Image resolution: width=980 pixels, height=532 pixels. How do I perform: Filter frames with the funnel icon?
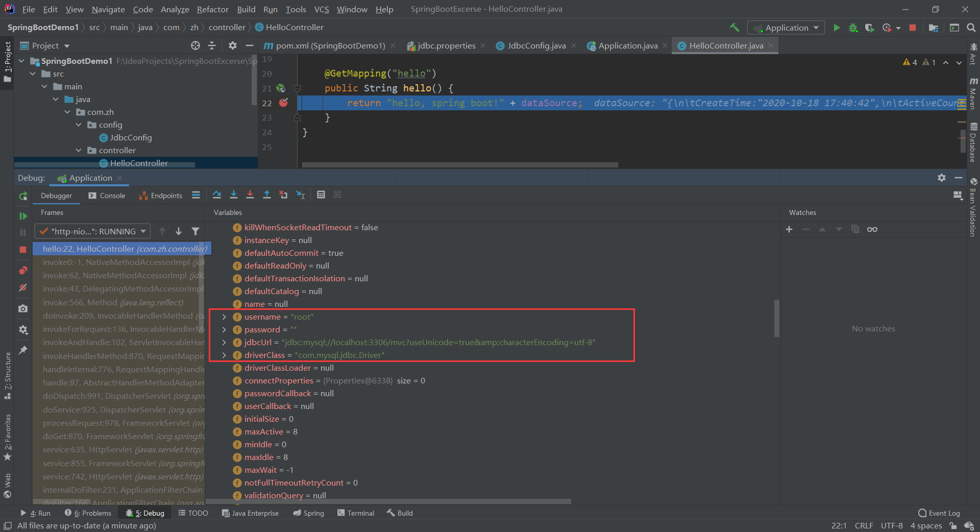pyautogui.click(x=195, y=231)
